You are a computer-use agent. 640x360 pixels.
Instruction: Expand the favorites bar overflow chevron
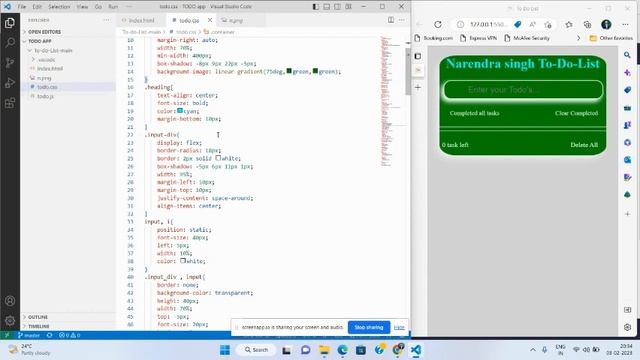(x=578, y=38)
